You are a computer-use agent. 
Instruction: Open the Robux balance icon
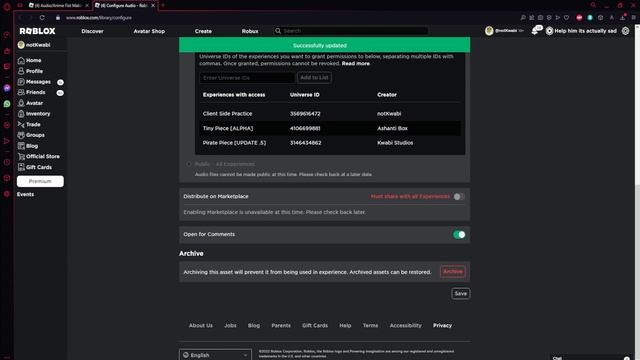point(549,31)
